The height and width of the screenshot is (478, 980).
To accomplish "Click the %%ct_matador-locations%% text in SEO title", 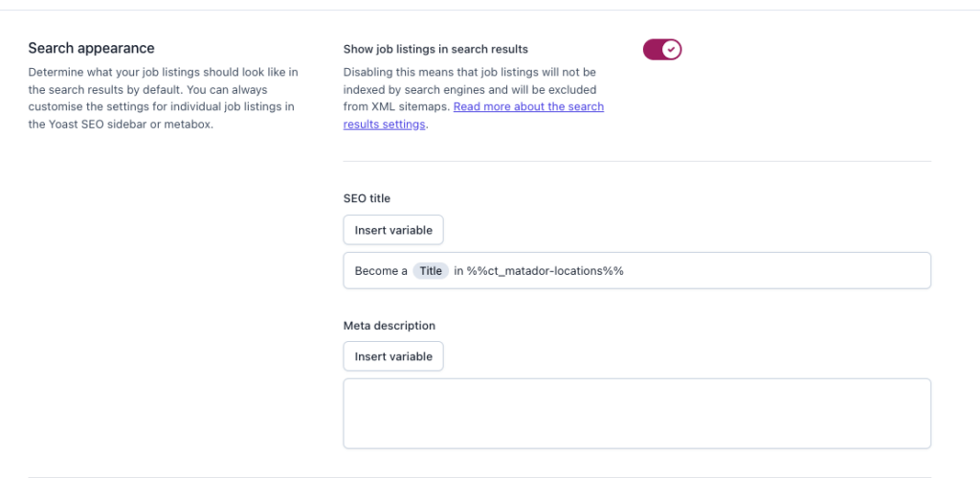I will pos(546,271).
